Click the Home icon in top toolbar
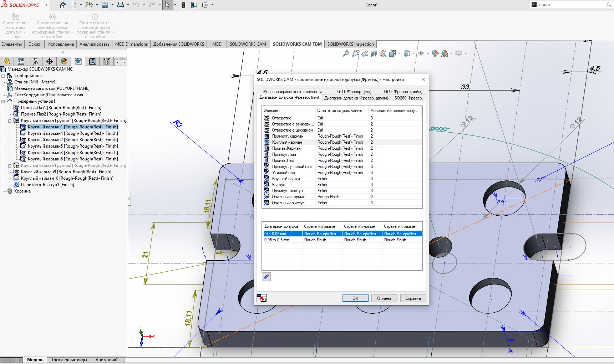This screenshot has height=364, width=614. click(x=63, y=5)
